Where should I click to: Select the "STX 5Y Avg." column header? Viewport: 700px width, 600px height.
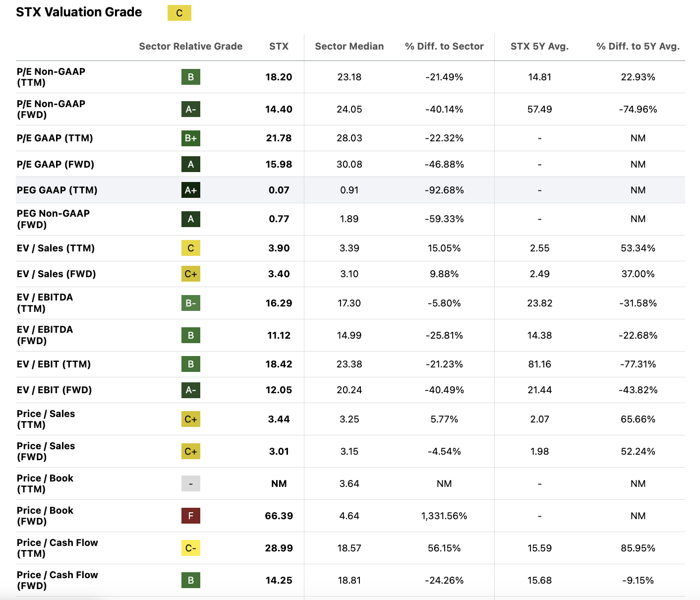539,46
